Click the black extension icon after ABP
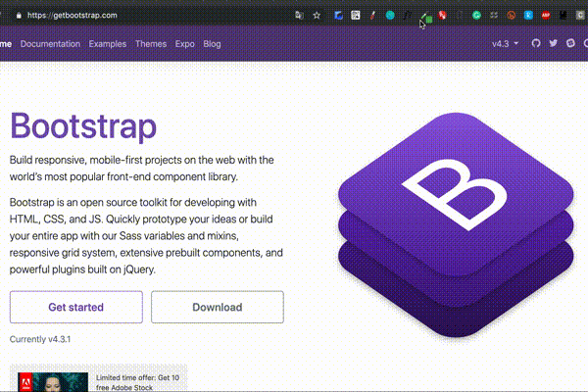The image size is (588, 392). click(x=563, y=16)
